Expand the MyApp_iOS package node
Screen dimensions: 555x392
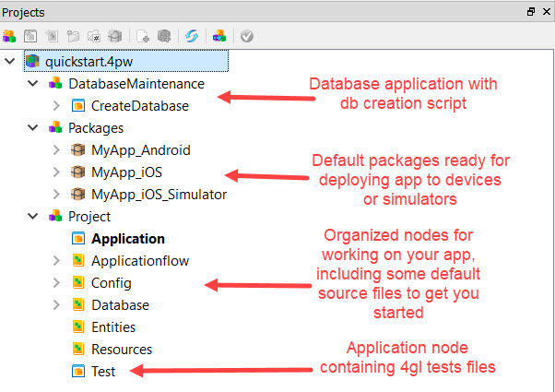pyautogui.click(x=56, y=172)
